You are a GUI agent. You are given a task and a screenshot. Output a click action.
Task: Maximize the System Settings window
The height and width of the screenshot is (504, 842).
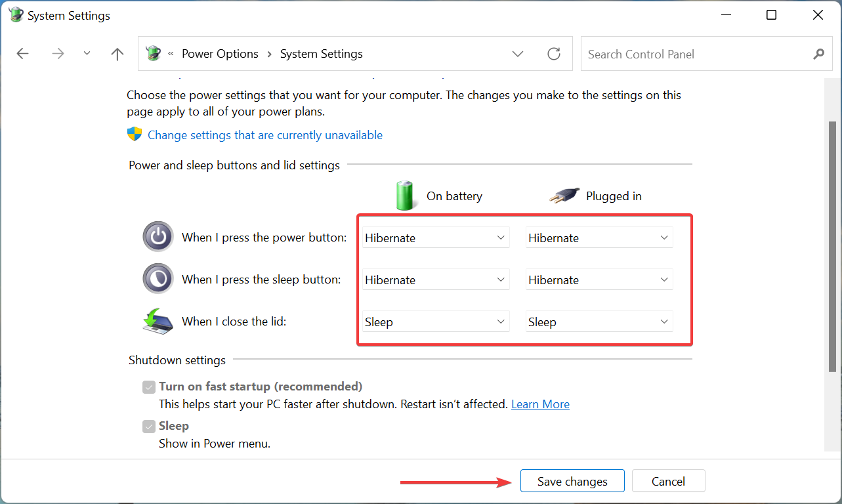coord(772,15)
